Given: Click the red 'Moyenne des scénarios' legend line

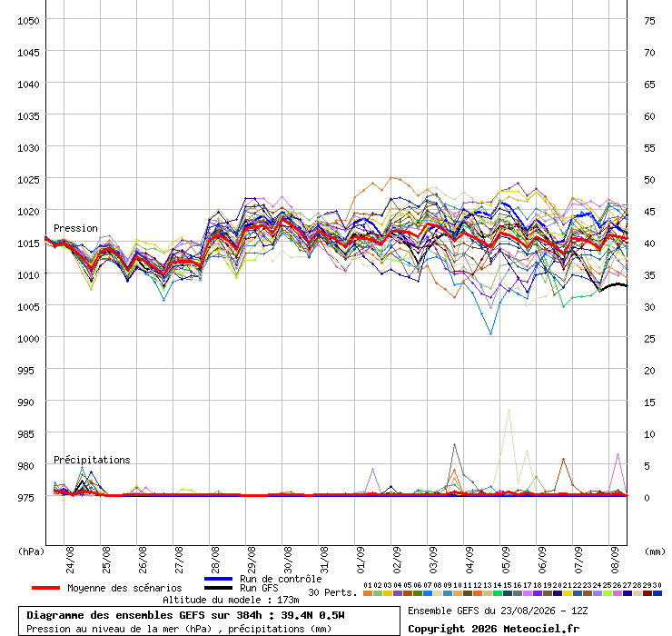Looking at the screenshot, I should coord(45,588).
